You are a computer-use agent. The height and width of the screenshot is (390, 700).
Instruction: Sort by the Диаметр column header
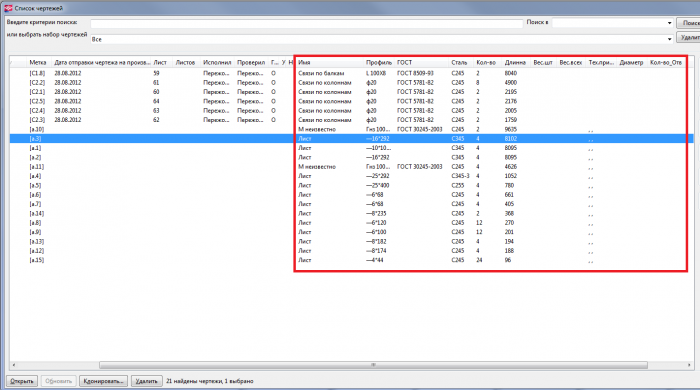(x=631, y=62)
